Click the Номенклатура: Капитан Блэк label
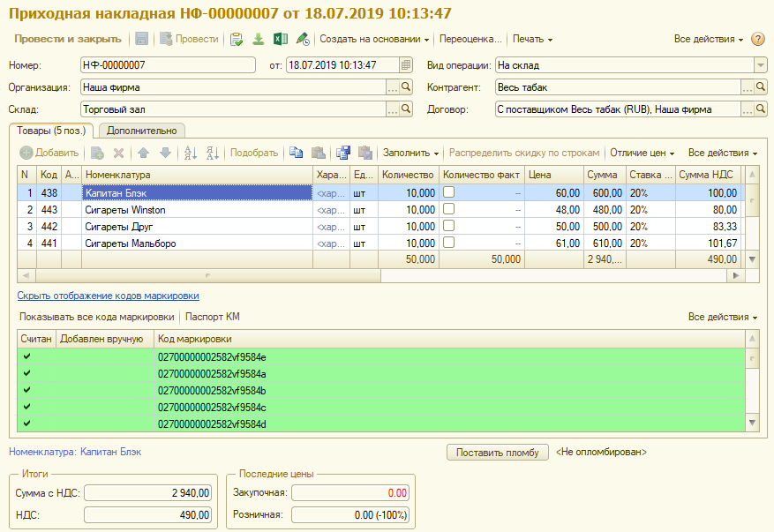Image resolution: width=774 pixels, height=532 pixels. tap(75, 452)
